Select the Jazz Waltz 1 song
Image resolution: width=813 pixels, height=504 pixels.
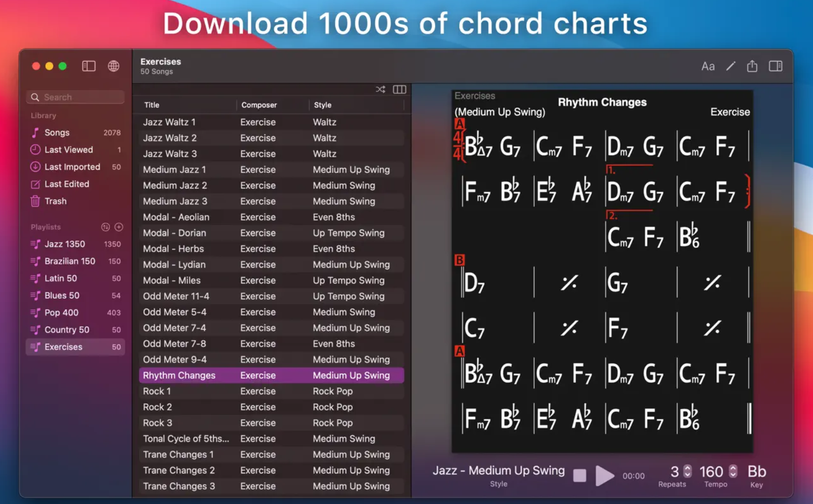(x=271, y=122)
